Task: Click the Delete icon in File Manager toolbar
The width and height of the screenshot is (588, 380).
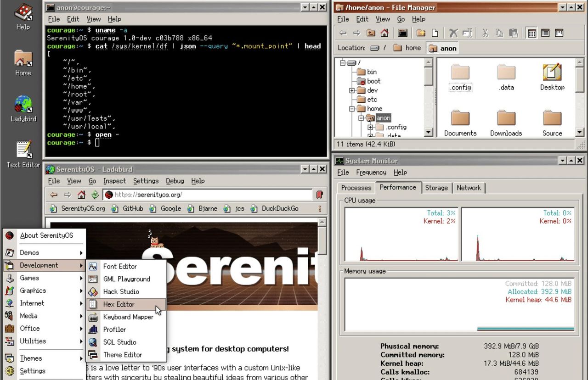Action: [x=453, y=33]
